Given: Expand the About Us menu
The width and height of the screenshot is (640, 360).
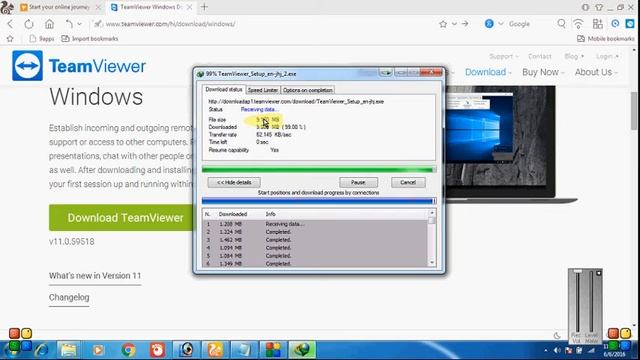Looking at the screenshot, I should point(596,72).
